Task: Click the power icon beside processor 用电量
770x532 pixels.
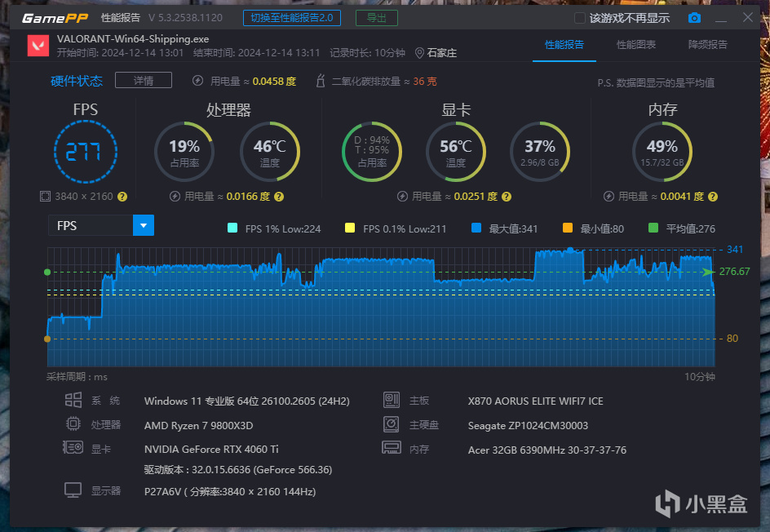Action: 175,197
